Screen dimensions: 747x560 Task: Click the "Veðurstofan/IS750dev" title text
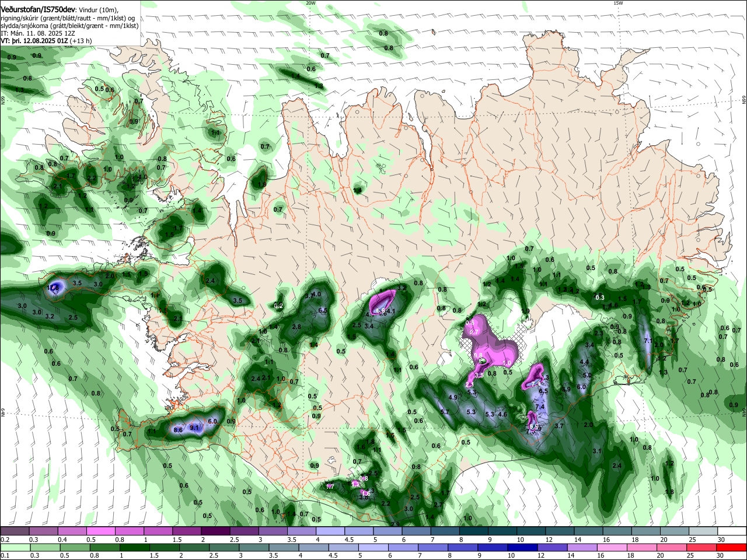pos(38,9)
